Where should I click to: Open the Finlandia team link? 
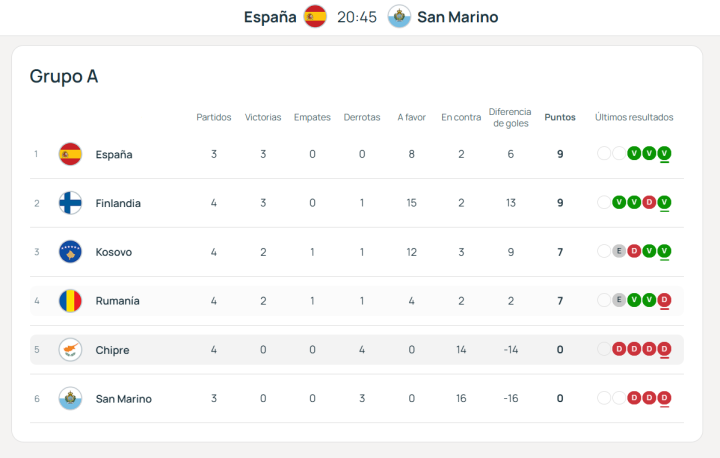pyautogui.click(x=118, y=203)
